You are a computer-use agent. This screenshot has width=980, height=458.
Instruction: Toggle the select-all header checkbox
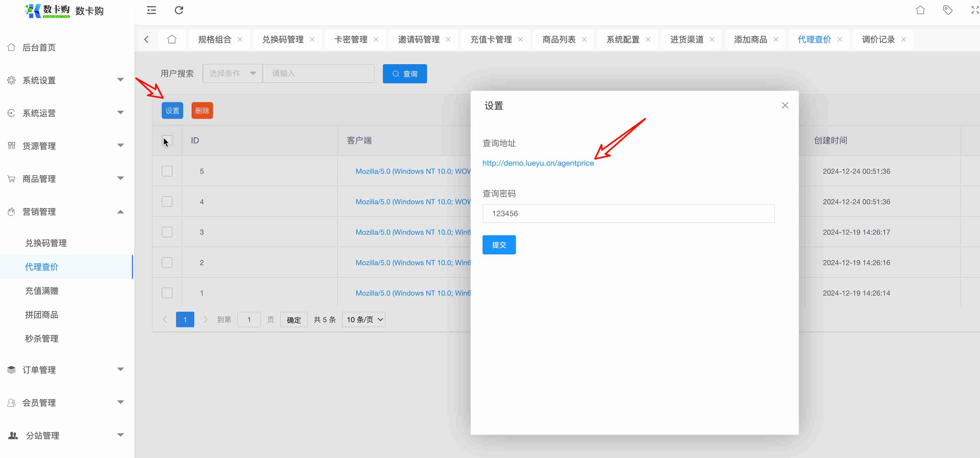click(167, 140)
